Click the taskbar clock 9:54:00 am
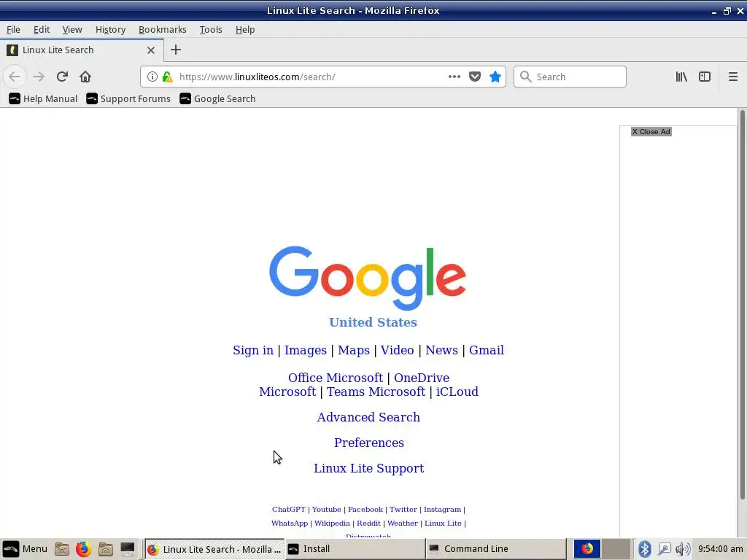747x560 pixels. 720,549
